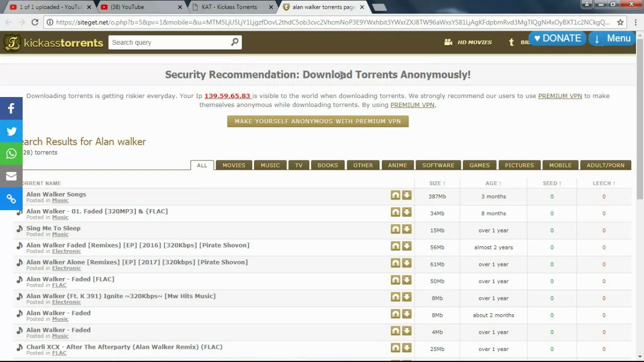
Task: Select the TV category tab
Action: point(299,165)
